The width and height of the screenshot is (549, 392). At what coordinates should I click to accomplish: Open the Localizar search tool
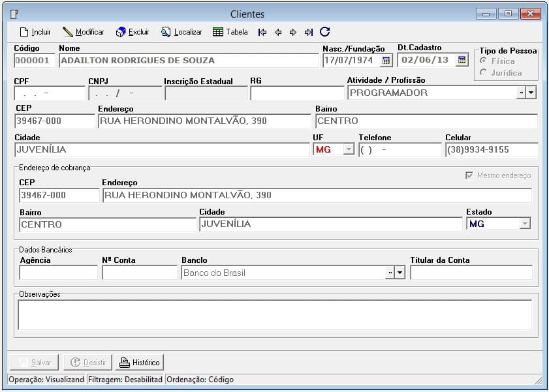(181, 32)
